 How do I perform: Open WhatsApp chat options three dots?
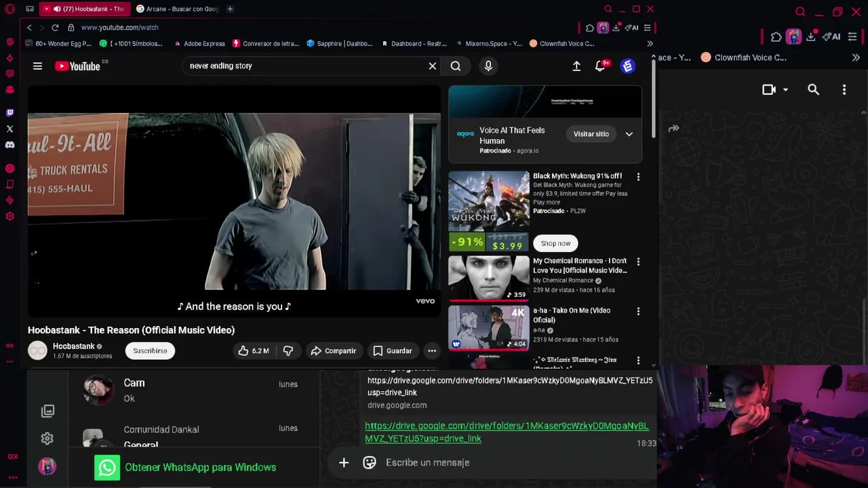tap(844, 89)
